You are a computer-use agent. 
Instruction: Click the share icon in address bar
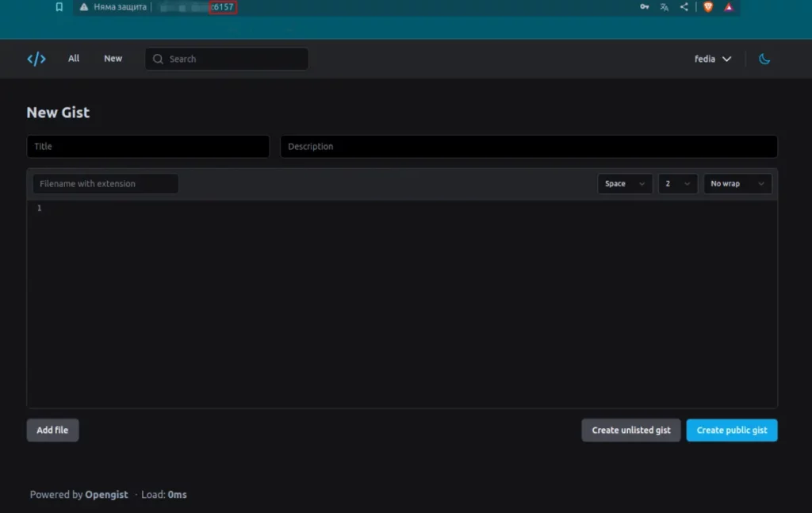click(684, 6)
